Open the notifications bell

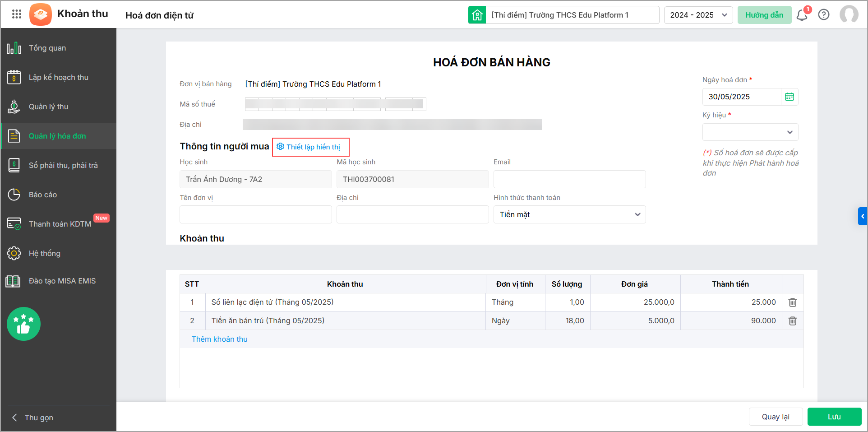[802, 15]
